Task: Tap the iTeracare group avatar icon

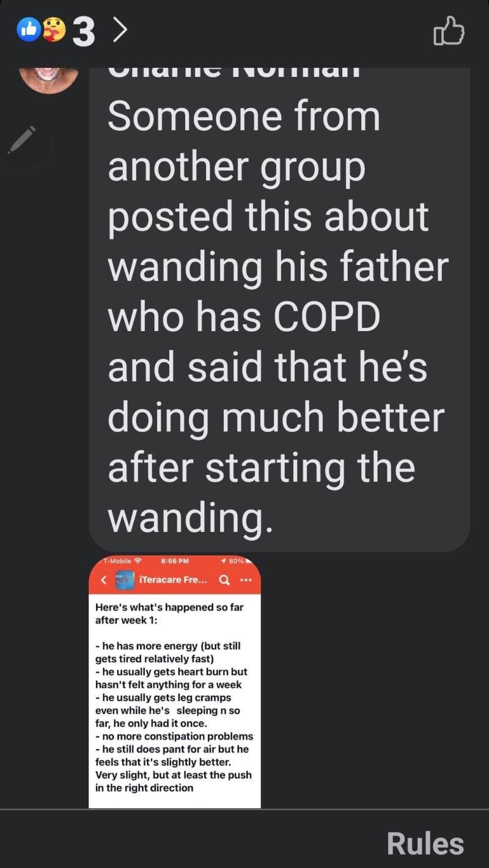Action: click(x=125, y=580)
